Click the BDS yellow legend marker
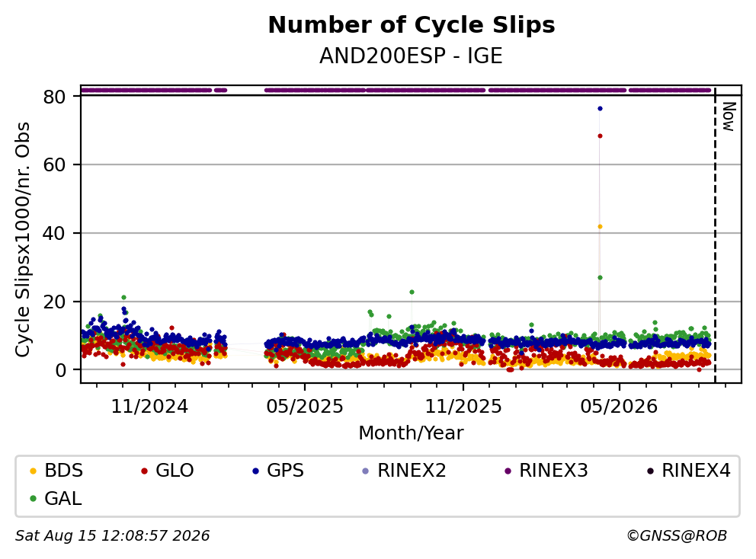Image resolution: width=756 pixels, height=559 pixels. (34, 471)
